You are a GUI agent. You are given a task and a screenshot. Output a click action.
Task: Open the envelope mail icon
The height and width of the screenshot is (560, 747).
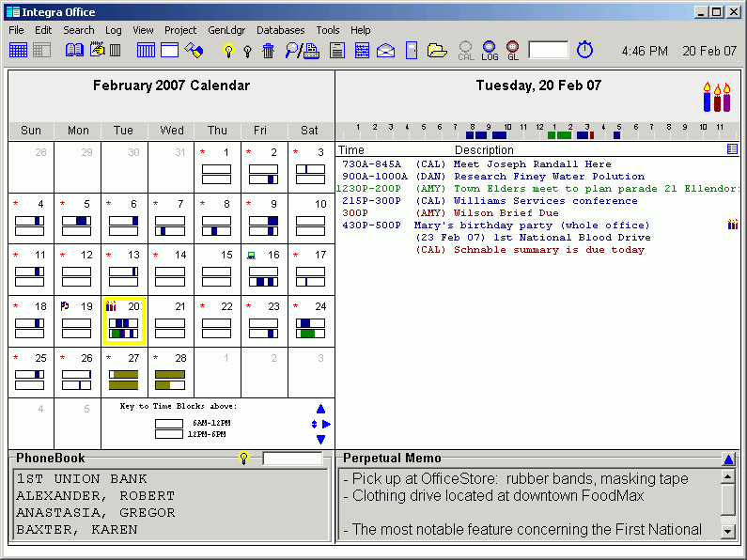385,50
